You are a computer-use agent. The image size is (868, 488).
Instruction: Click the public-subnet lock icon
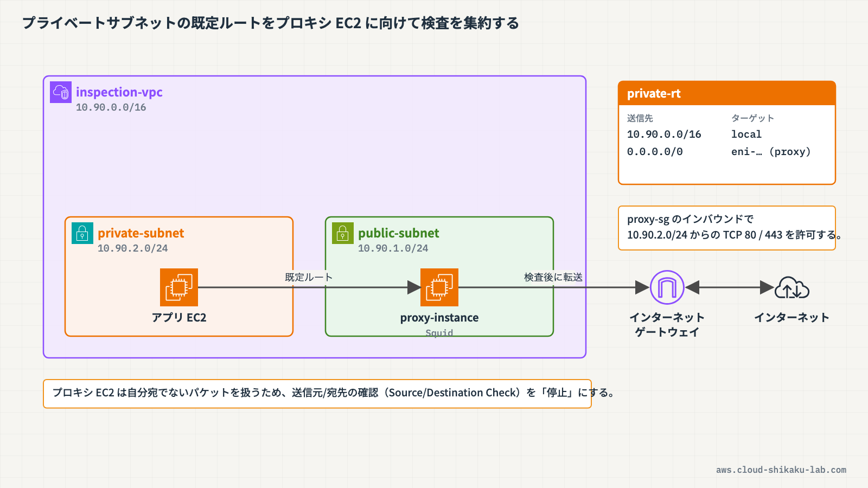coord(343,233)
